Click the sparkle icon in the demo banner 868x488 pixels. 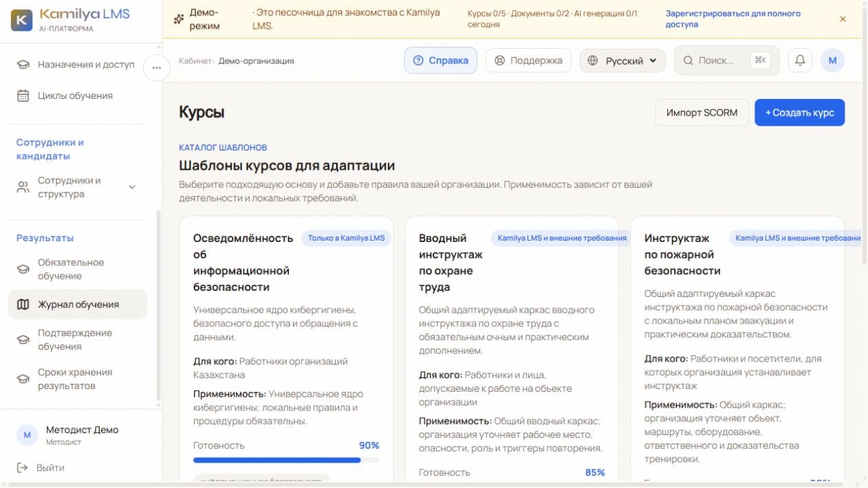[179, 19]
